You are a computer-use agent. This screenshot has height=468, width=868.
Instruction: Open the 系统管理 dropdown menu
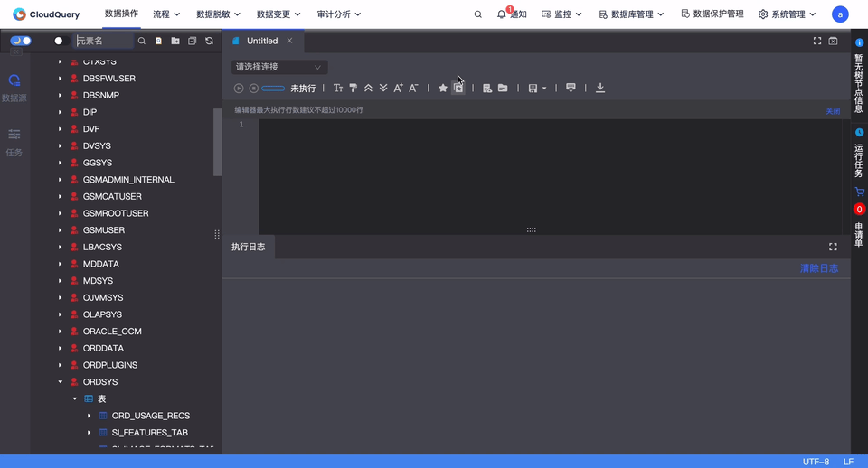click(788, 14)
